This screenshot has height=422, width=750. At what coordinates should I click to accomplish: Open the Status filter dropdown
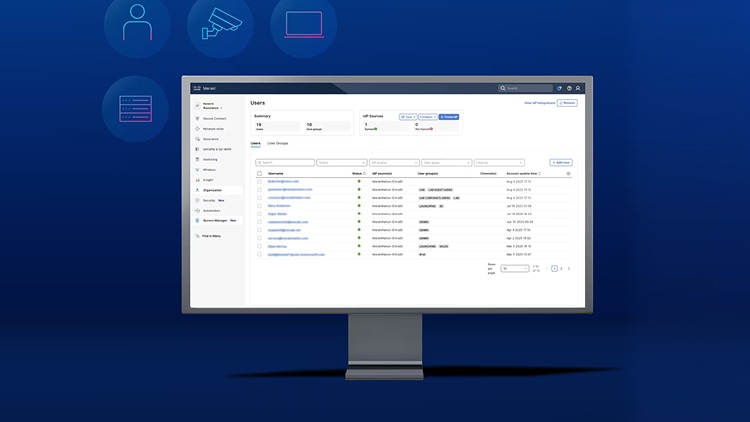click(x=342, y=163)
